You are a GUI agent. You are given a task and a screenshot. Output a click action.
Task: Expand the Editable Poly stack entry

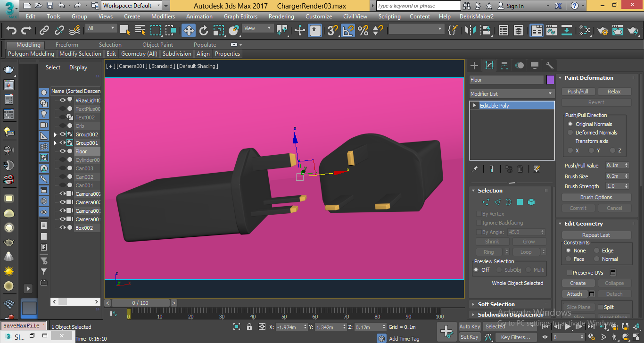[x=475, y=106]
